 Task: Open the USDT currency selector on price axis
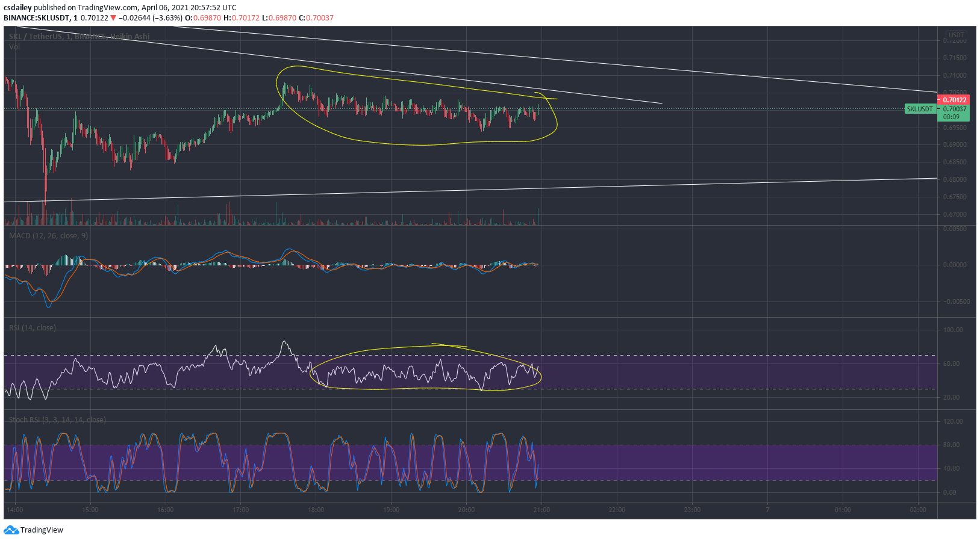tap(956, 35)
